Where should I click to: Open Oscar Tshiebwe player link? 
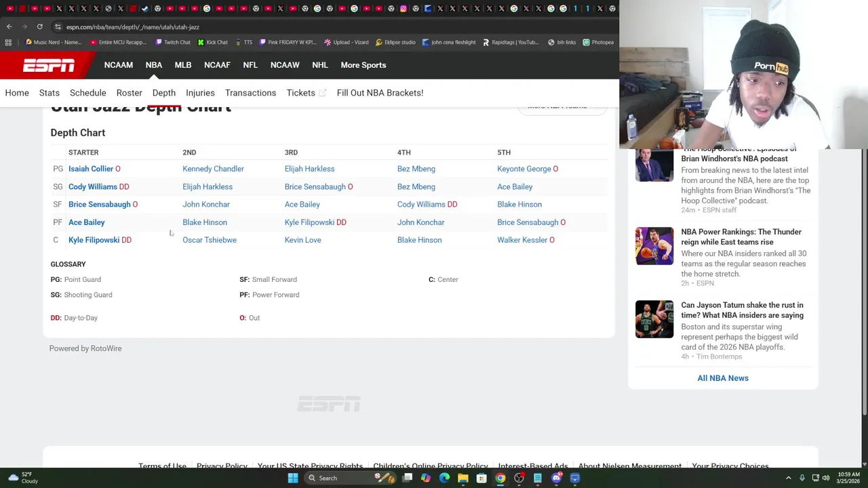point(210,240)
